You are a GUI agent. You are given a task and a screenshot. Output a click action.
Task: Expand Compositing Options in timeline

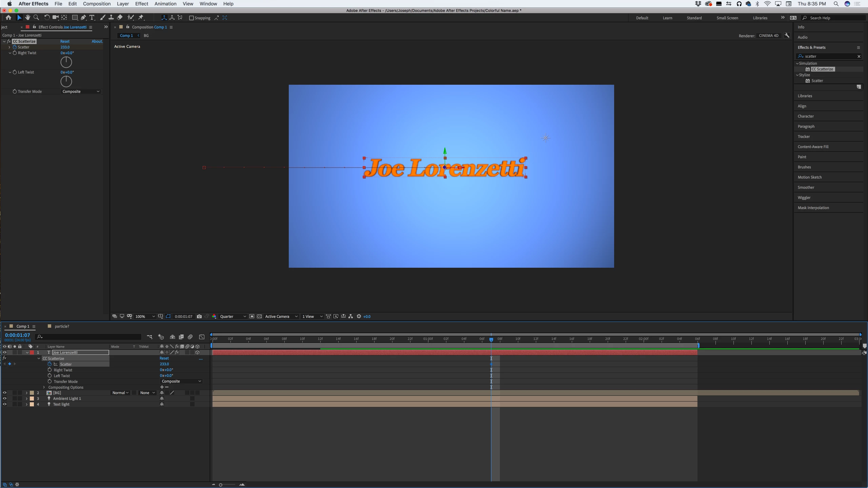[x=44, y=387]
